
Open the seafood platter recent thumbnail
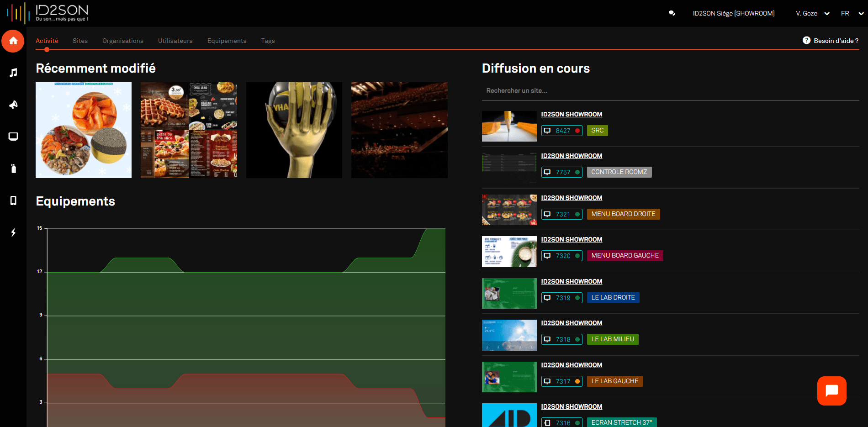click(84, 130)
